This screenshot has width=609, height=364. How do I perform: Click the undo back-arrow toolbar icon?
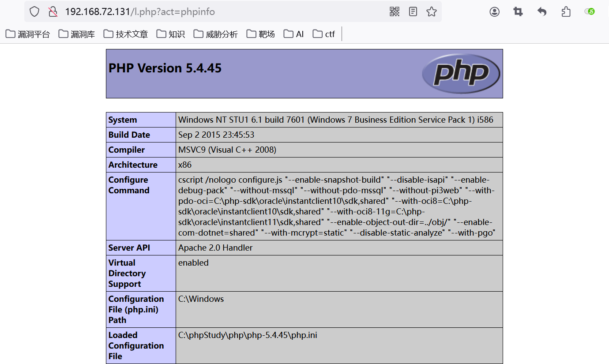pos(542,12)
